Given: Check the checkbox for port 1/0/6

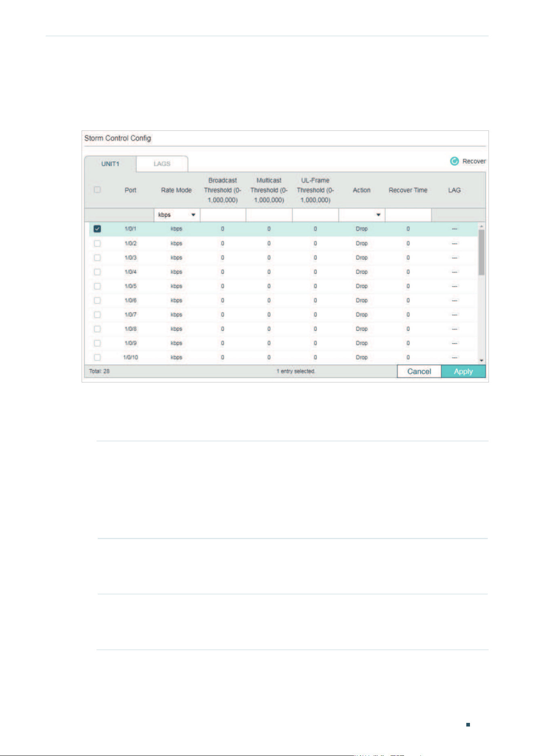Looking at the screenshot, I should coord(97,300).
